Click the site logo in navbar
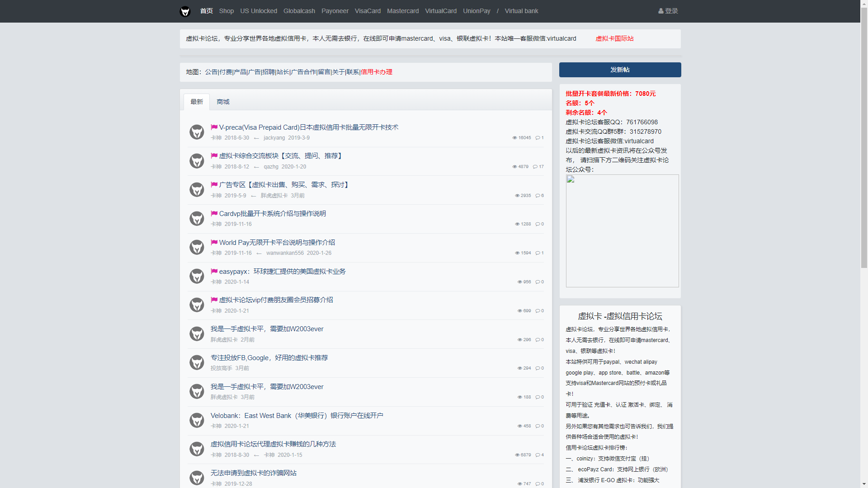The image size is (868, 488). [185, 11]
